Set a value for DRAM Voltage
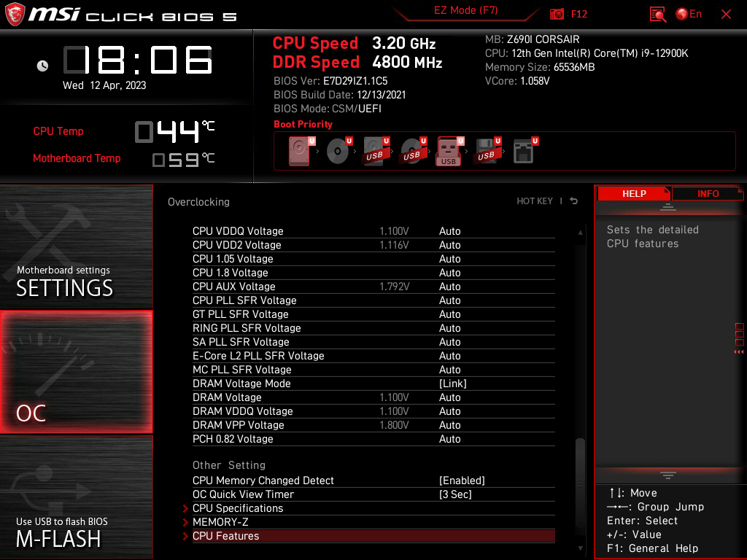This screenshot has width=747, height=560. (450, 397)
